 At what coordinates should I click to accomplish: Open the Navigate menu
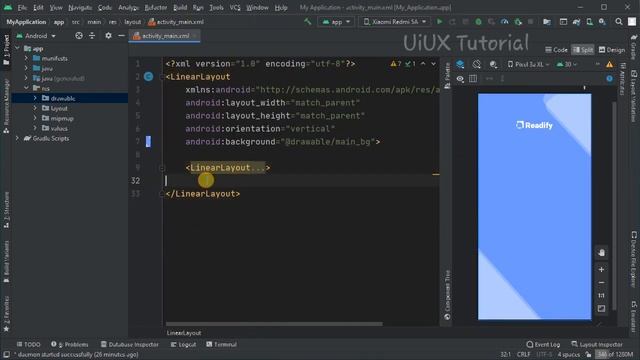(x=80, y=8)
